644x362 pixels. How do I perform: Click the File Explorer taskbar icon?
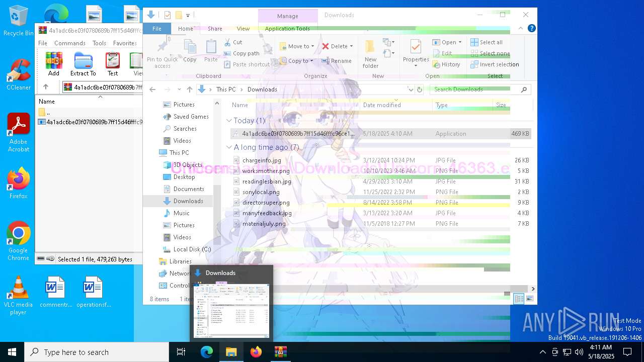point(231,352)
